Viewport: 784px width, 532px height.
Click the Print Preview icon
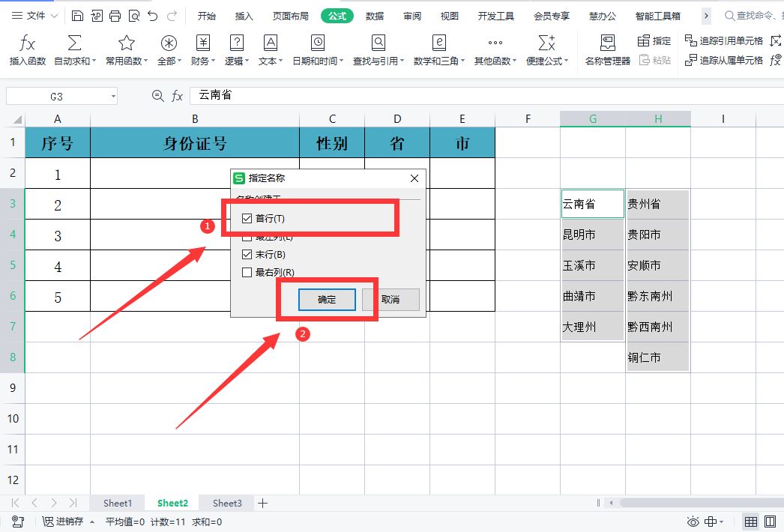click(134, 16)
